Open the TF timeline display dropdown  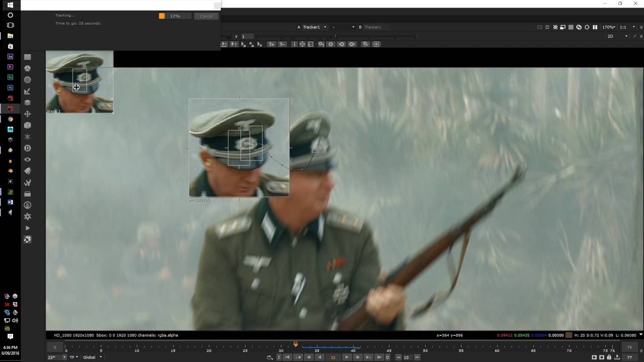(x=74, y=357)
